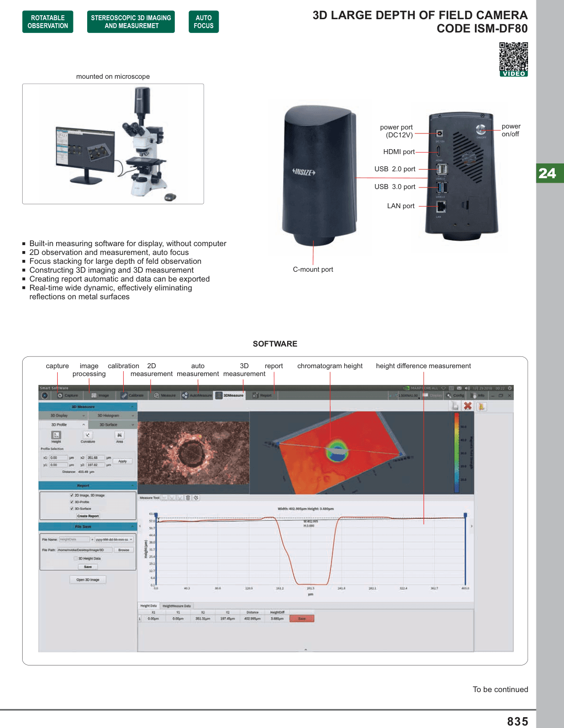564x728 pixels.
Task: Open Config gear in the top toolbar
Action: (456, 395)
